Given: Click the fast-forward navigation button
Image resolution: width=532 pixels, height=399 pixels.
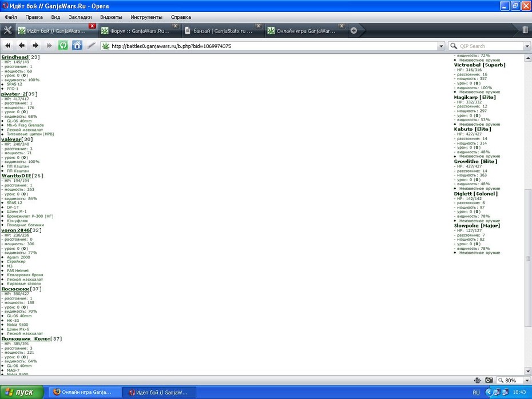Looking at the screenshot, I should click(49, 45).
